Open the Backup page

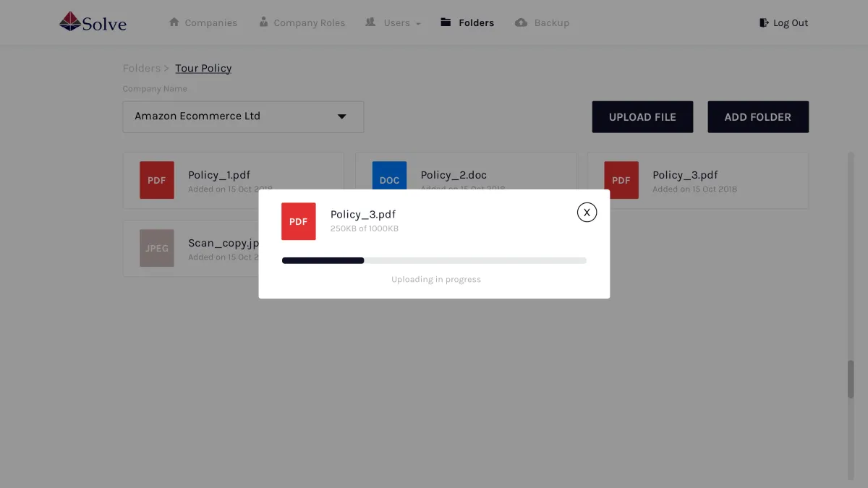(x=551, y=23)
